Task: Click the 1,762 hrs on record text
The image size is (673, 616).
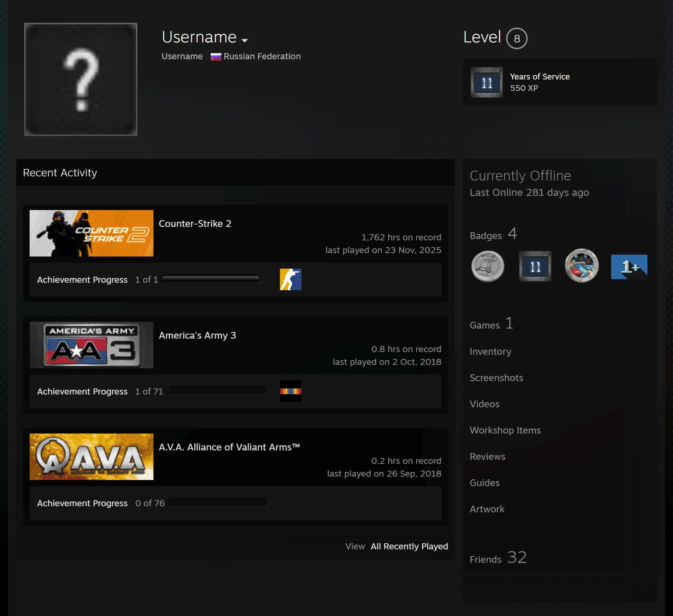Action: click(401, 237)
